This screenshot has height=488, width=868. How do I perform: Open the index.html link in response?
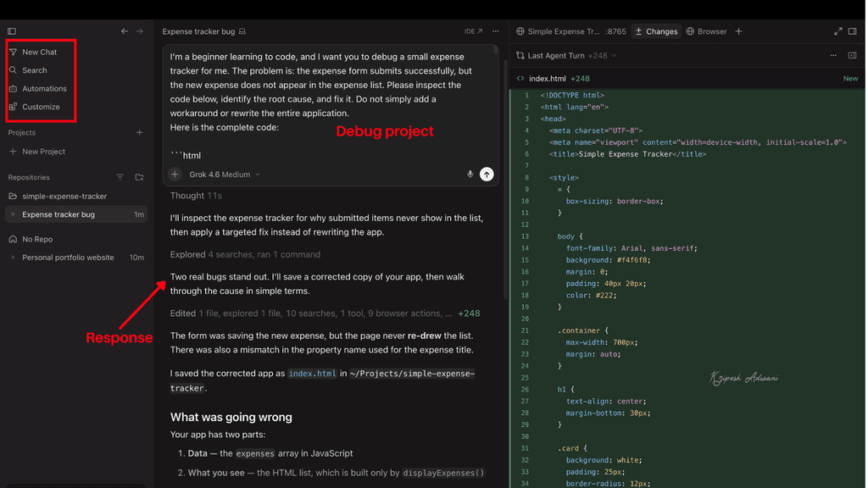coord(312,374)
